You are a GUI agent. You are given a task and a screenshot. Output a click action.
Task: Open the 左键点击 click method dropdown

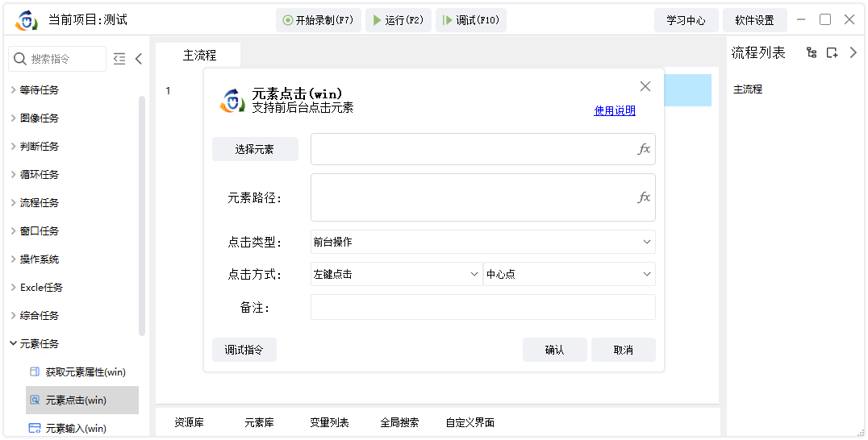[x=396, y=274]
